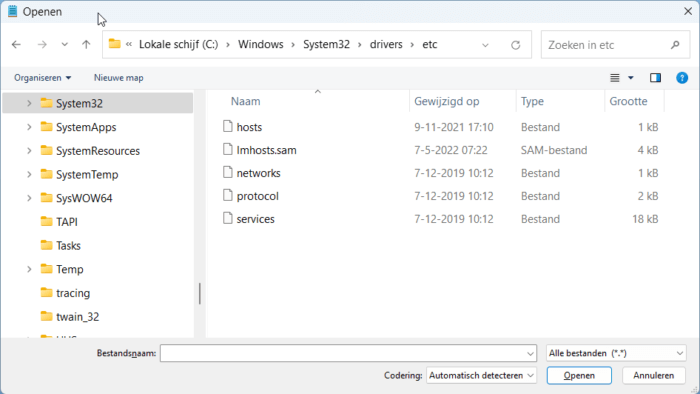The image size is (700, 394).
Task: Expand the Temp tree node
Action: tap(29, 270)
